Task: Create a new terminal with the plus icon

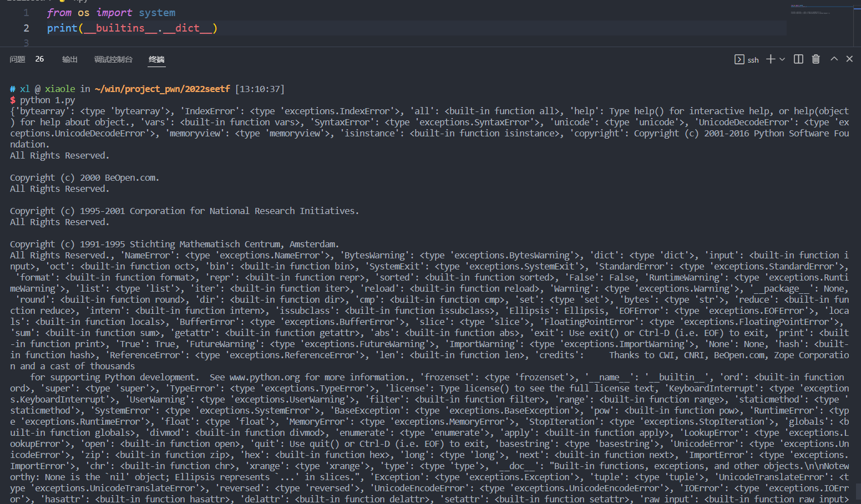Action: tap(771, 59)
